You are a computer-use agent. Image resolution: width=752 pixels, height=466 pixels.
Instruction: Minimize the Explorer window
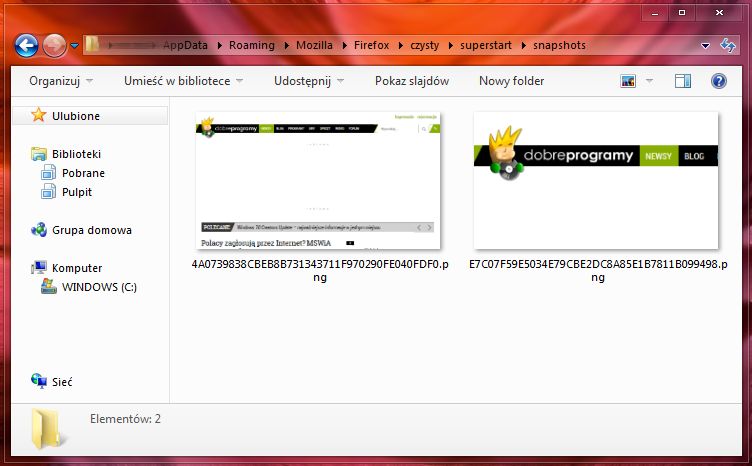point(655,13)
